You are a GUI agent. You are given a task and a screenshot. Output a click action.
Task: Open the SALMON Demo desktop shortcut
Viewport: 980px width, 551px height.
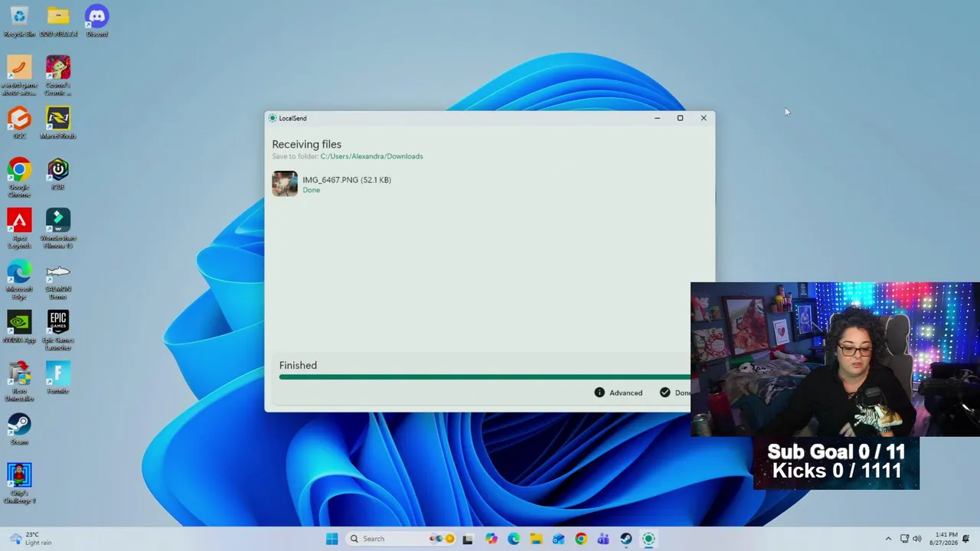click(58, 279)
